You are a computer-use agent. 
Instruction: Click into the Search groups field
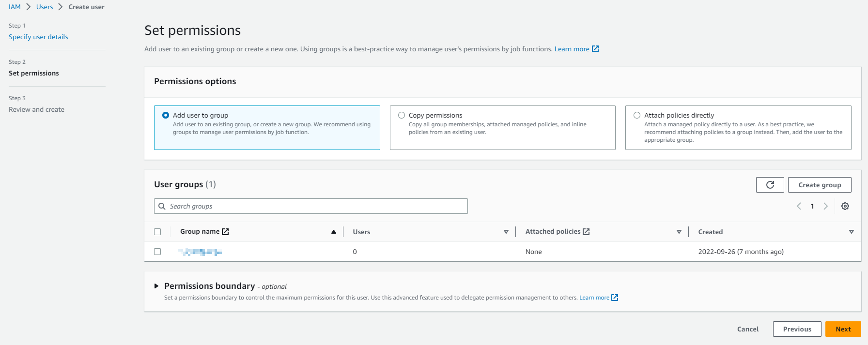[x=315, y=206]
